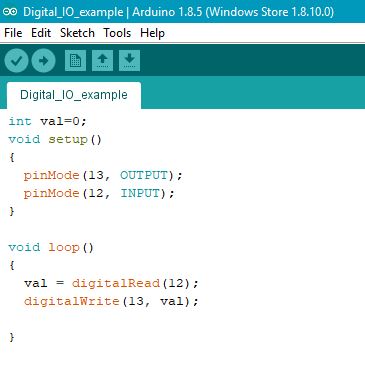
Task: Open the Sketch menu
Action: (77, 33)
